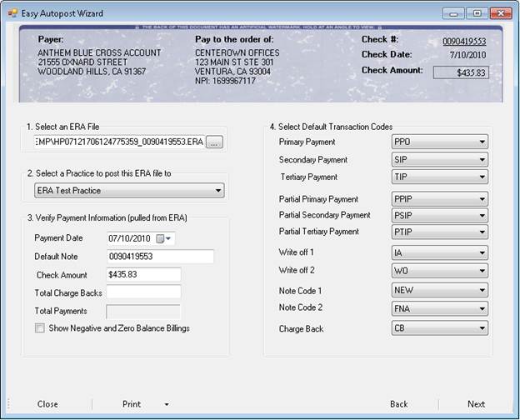Viewport: 520px width, 420px height.
Task: Go Back to the previous wizard step
Action: tap(399, 404)
